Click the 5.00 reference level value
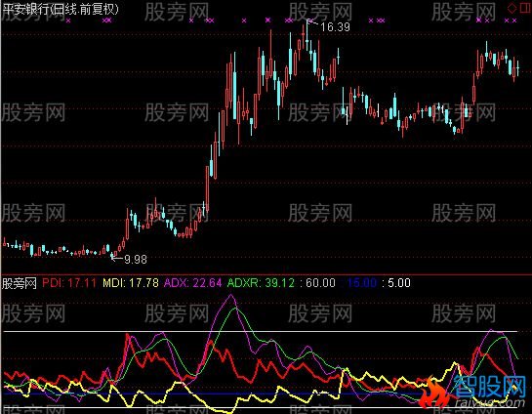This screenshot has height=414, width=532. point(399,283)
